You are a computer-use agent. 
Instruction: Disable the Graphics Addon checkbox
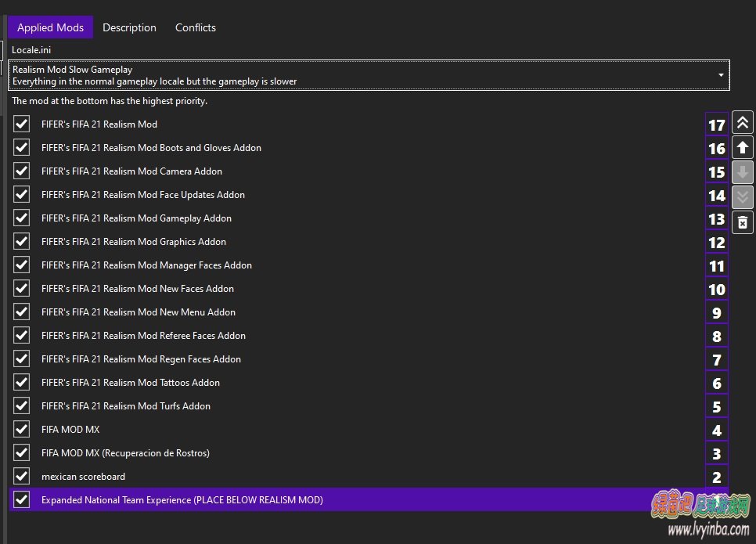[22, 242]
